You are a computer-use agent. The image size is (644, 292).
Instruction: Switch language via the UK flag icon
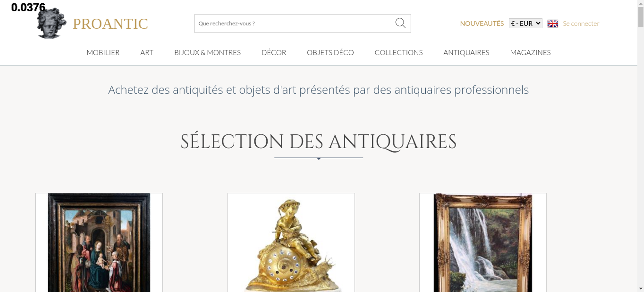pyautogui.click(x=553, y=23)
